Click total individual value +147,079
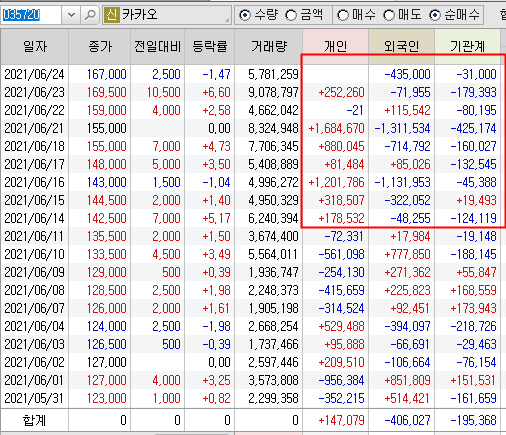The width and height of the screenshot is (506, 435). 341,421
